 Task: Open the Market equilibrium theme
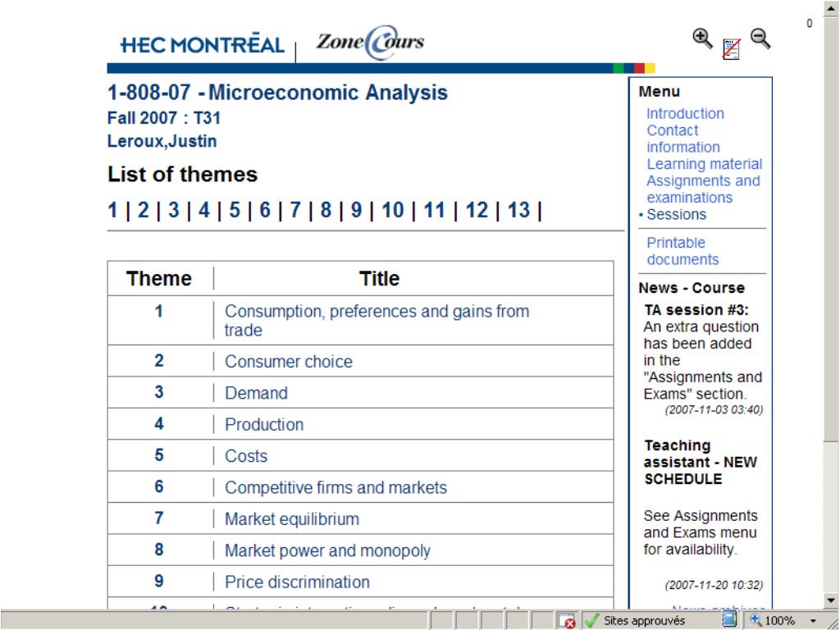click(292, 519)
